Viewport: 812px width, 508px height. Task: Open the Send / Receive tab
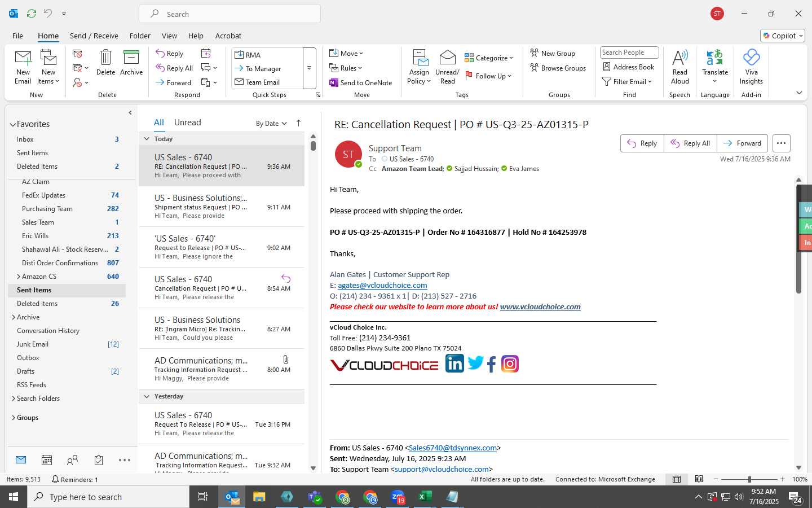94,36
